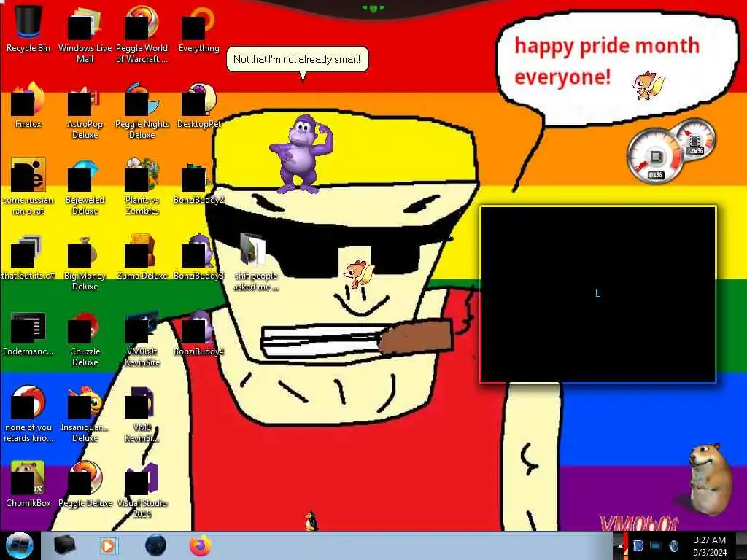
Task: Select the Peggle Deluxe shortcut
Action: tap(85, 484)
